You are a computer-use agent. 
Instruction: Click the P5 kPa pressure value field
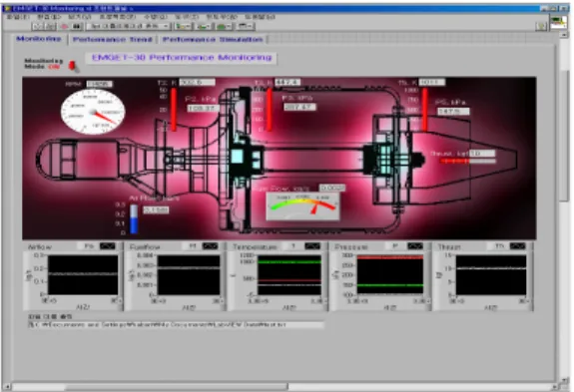pyautogui.click(x=453, y=112)
